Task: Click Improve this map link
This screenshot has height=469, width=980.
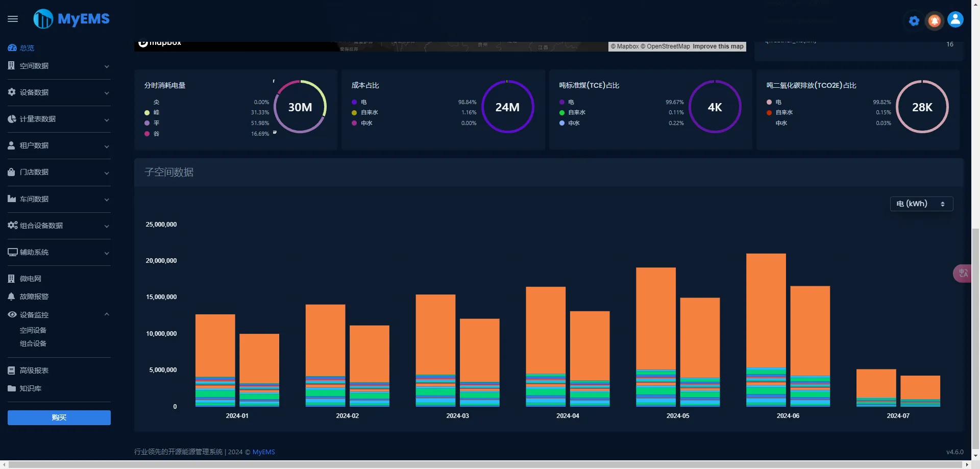Action: coord(718,46)
